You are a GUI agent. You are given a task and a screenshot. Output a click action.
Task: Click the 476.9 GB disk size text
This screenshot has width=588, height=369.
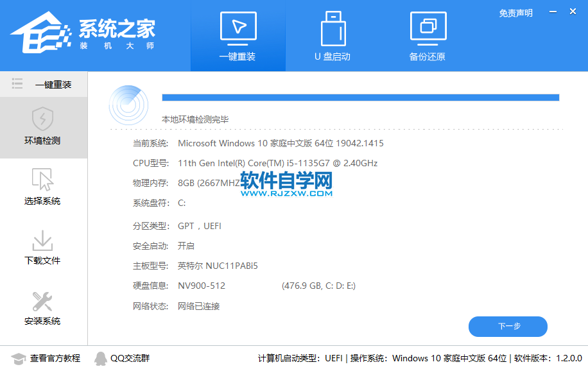click(318, 286)
